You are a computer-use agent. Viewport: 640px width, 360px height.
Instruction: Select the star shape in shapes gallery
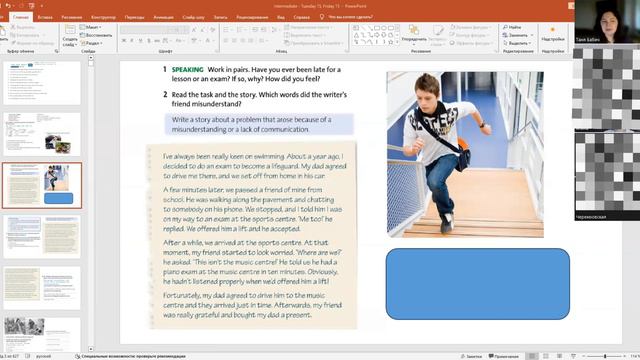(x=391, y=42)
